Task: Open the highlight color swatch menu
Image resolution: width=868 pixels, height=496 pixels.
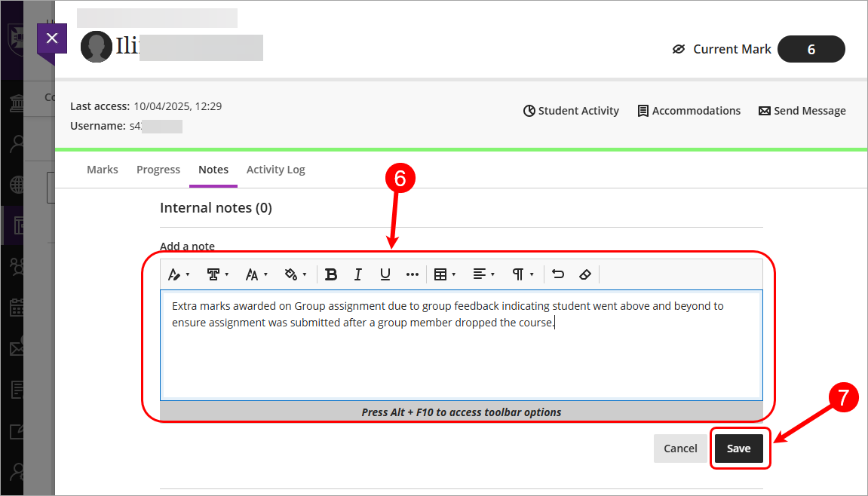Action: [296, 274]
